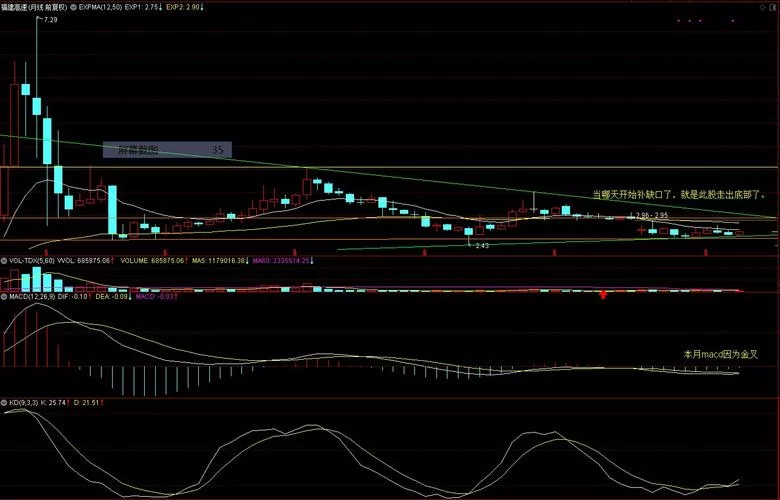The width and height of the screenshot is (780, 500).
Task: Click the red arrow marker in the volume panel
Action: click(x=603, y=295)
